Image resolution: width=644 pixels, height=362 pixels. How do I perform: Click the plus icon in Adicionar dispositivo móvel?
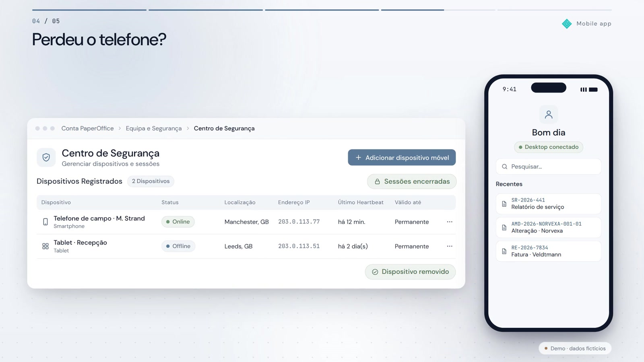click(x=358, y=158)
